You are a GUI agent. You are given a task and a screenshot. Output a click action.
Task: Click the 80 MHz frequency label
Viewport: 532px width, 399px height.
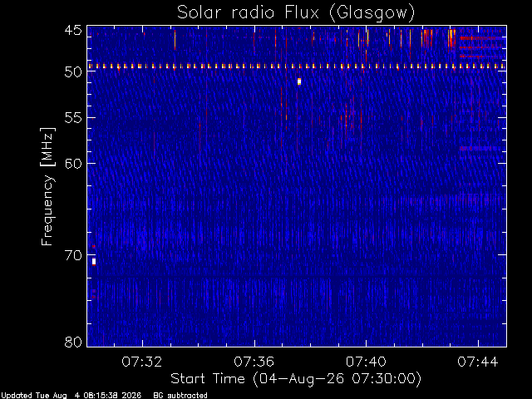pyautogui.click(x=73, y=342)
